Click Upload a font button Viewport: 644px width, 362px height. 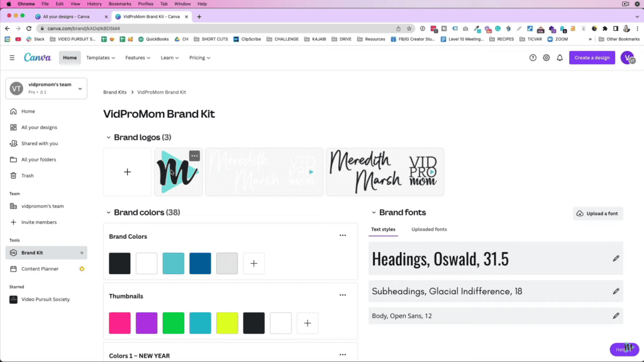click(x=598, y=214)
